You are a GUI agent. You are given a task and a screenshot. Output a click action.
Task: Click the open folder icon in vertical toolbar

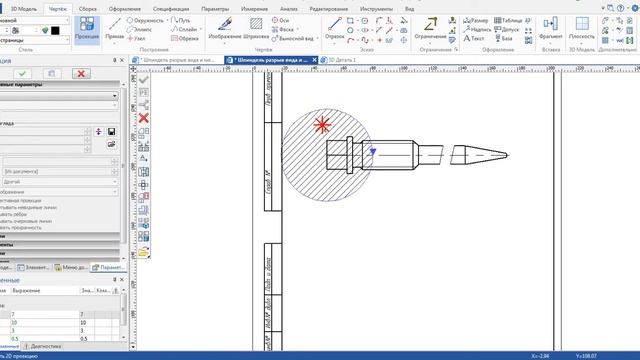[143, 253]
